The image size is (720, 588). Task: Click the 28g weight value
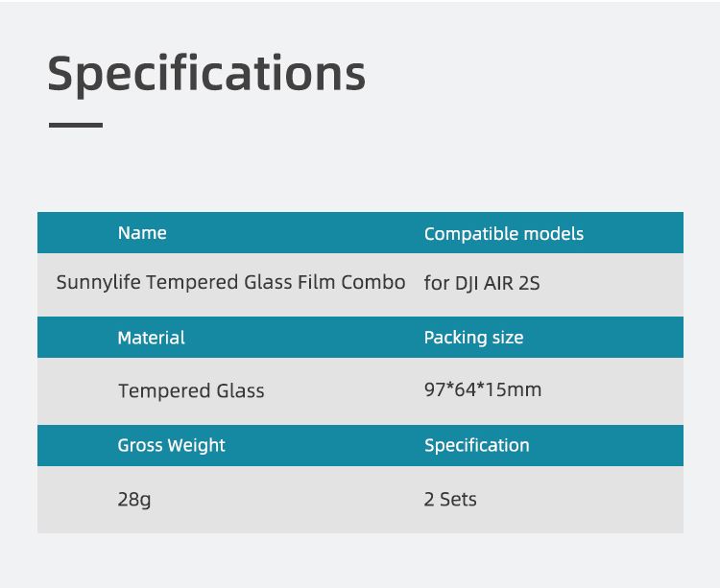pyautogui.click(x=134, y=499)
